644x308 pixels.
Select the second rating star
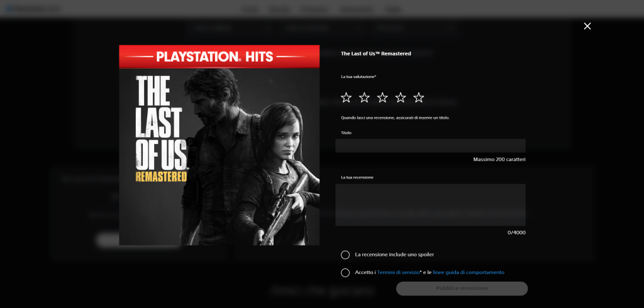[x=364, y=97]
